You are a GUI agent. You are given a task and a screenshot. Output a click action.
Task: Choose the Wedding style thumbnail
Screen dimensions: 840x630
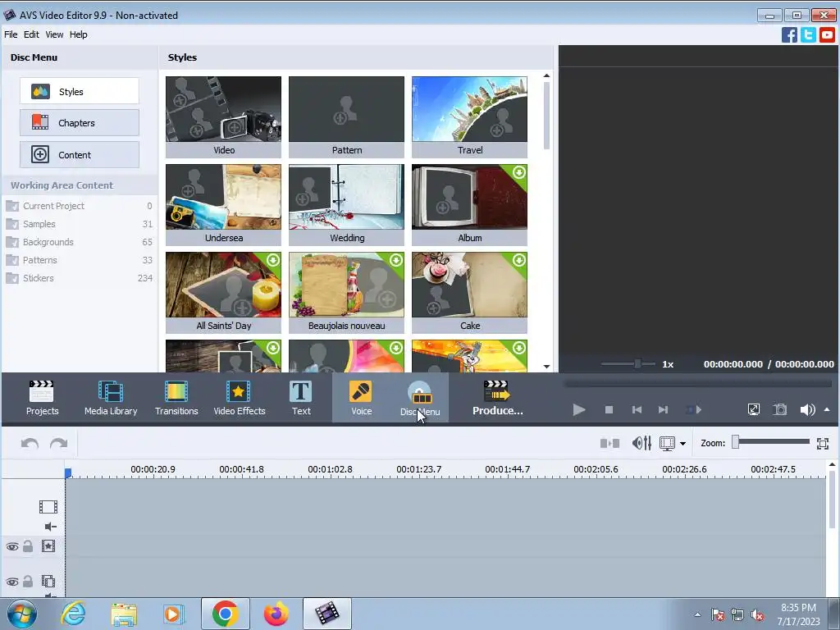pos(347,197)
